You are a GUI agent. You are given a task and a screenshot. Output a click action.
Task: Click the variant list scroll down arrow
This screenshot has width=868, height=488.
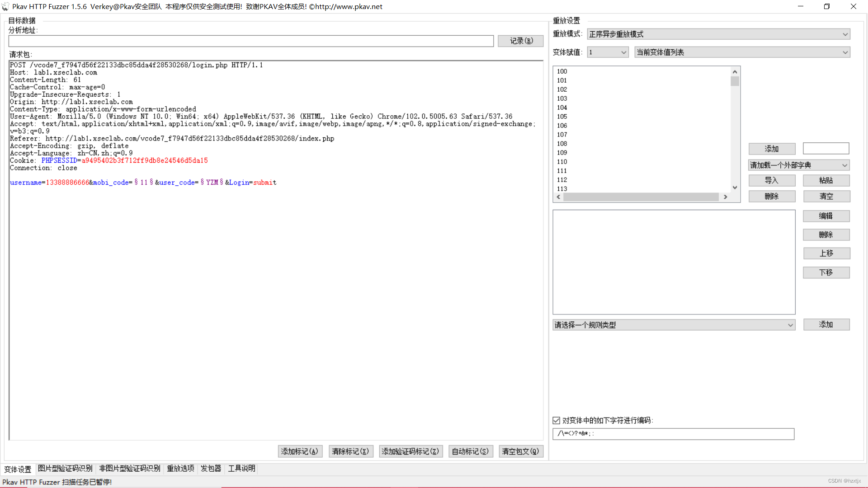click(735, 188)
